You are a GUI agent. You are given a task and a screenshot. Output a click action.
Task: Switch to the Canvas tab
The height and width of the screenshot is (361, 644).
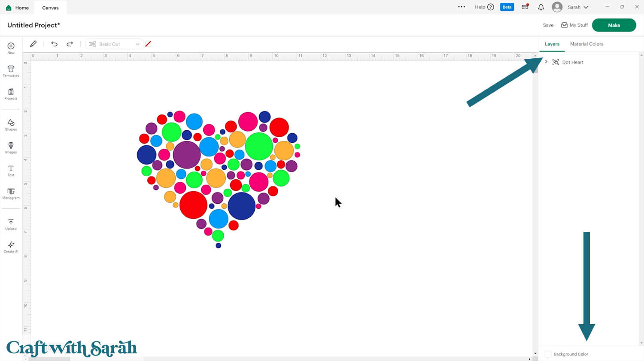click(50, 8)
